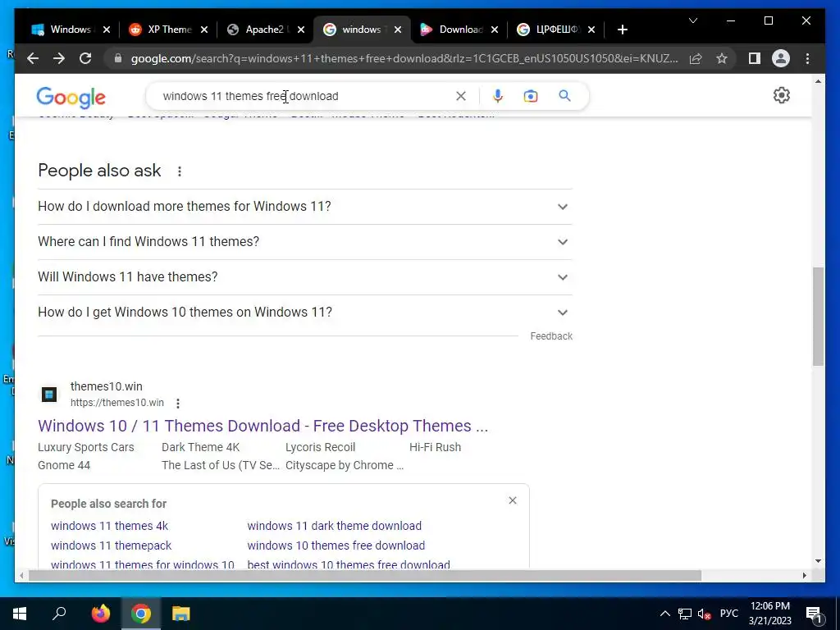Click into the Google search field
The height and width of the screenshot is (630, 840).
[x=305, y=96]
